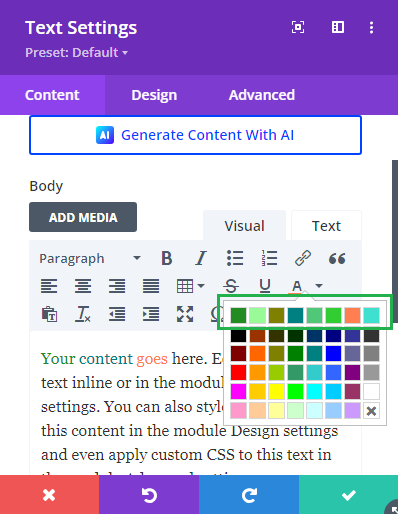Click the Paste as text icon
This screenshot has height=514, width=398.
[49, 314]
